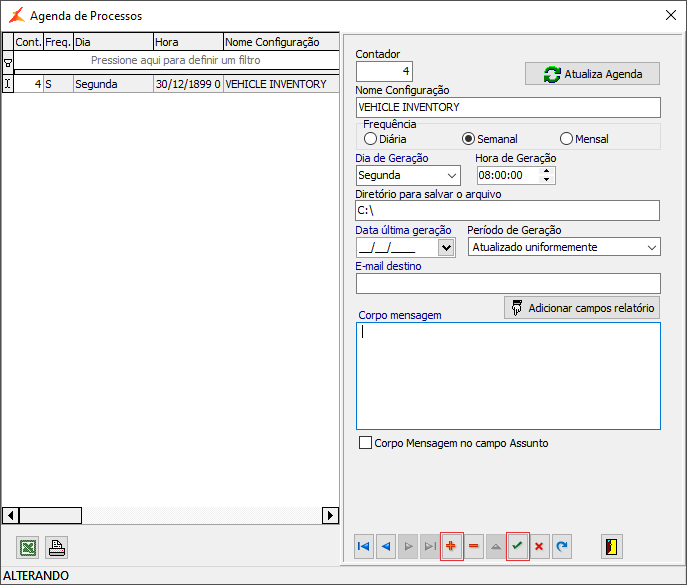
Task: Open the Data última geração calendar dropdown
Action: pos(446,248)
